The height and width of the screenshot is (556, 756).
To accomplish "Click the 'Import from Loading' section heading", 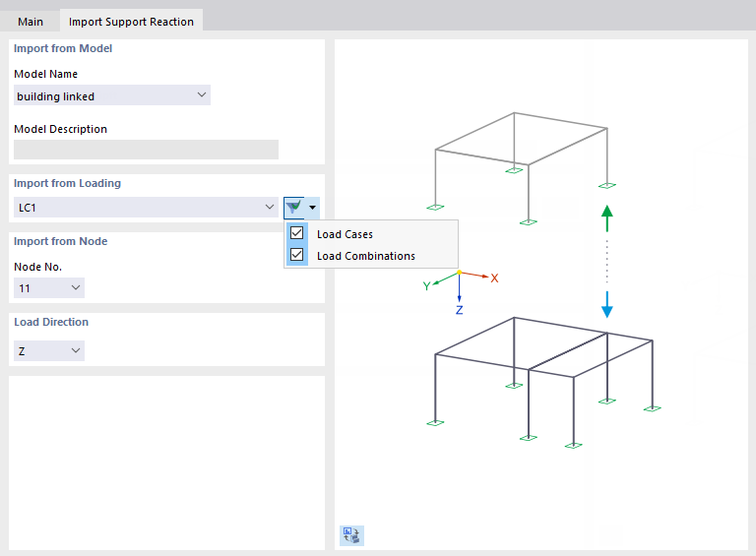I will pos(67,183).
